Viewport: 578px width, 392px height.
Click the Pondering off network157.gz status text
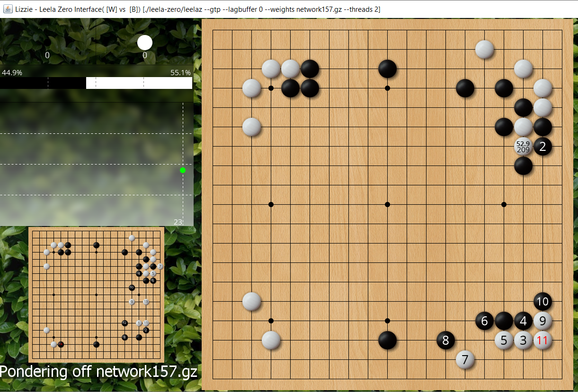pyautogui.click(x=98, y=371)
